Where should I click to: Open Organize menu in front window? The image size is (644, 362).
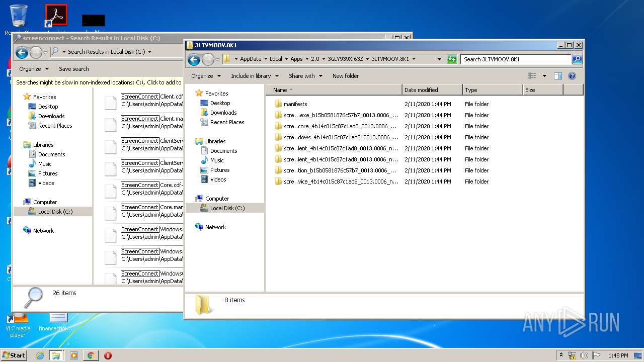tap(206, 76)
